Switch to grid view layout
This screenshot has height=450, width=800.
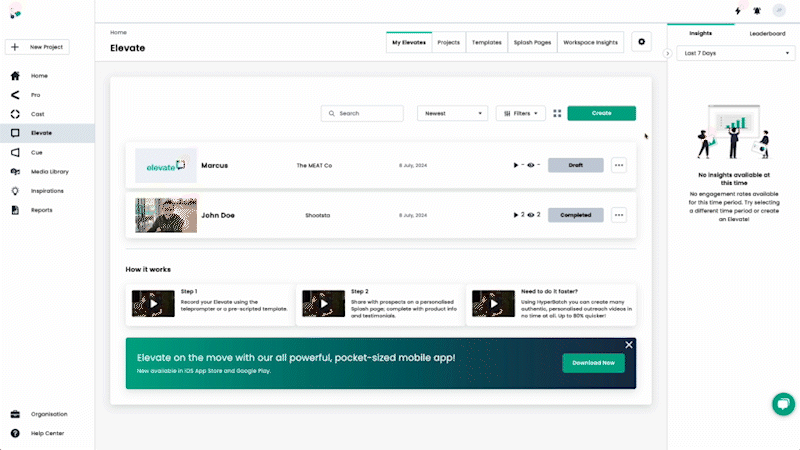(x=557, y=113)
